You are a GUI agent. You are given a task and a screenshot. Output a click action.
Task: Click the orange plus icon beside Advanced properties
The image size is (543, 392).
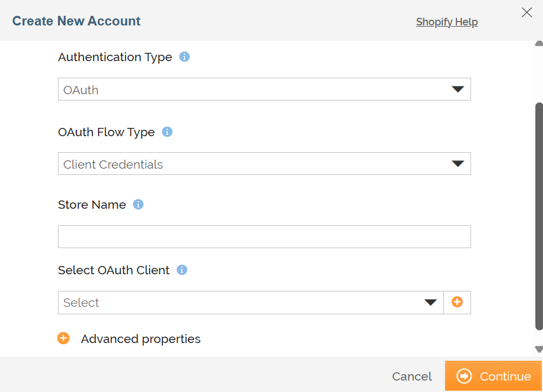64,339
